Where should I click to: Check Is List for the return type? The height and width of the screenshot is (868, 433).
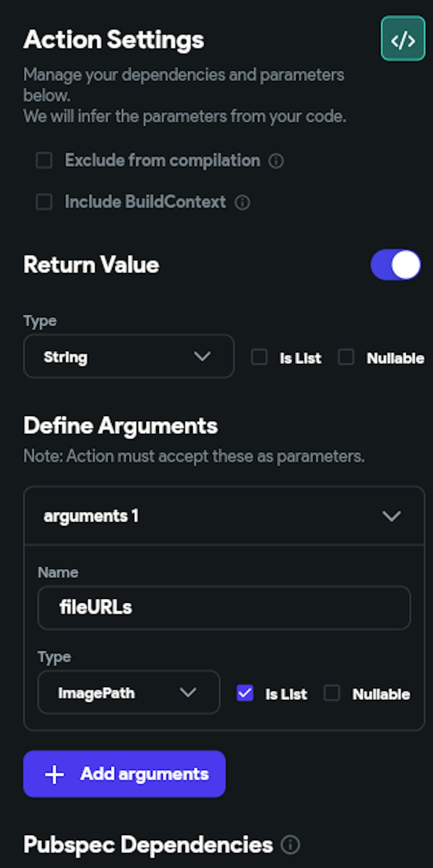click(259, 357)
